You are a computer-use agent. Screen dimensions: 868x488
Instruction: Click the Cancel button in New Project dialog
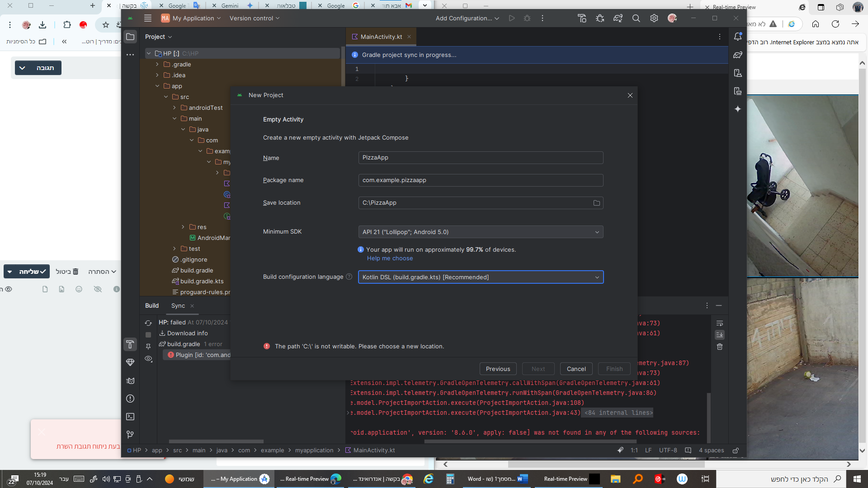[x=576, y=369]
